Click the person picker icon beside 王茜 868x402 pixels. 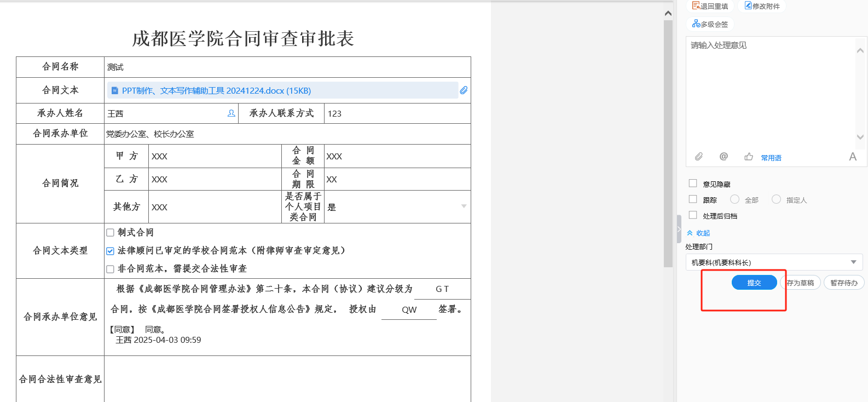pyautogui.click(x=231, y=113)
